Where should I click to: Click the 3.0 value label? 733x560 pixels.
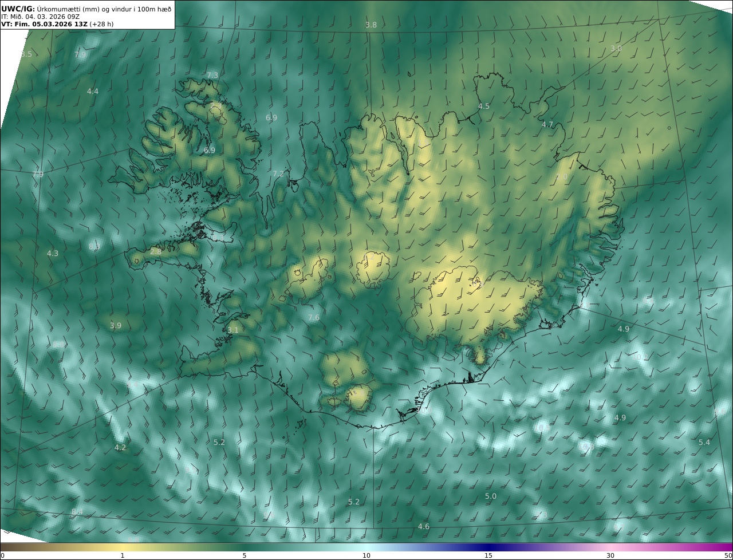pyautogui.click(x=616, y=49)
